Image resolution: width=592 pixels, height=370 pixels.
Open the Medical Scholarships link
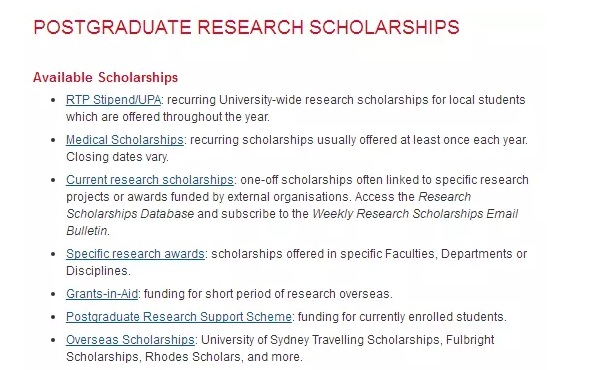pyautogui.click(x=125, y=140)
